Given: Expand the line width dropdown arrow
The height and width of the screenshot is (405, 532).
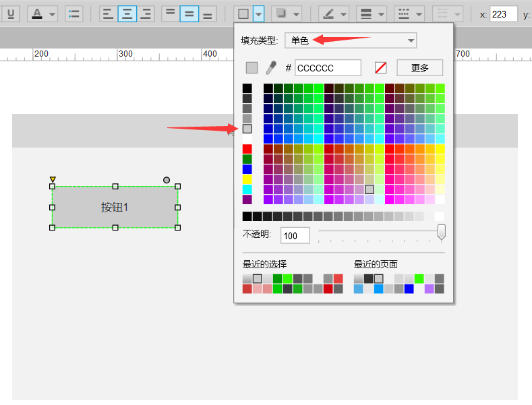Looking at the screenshot, I should click(382, 14).
